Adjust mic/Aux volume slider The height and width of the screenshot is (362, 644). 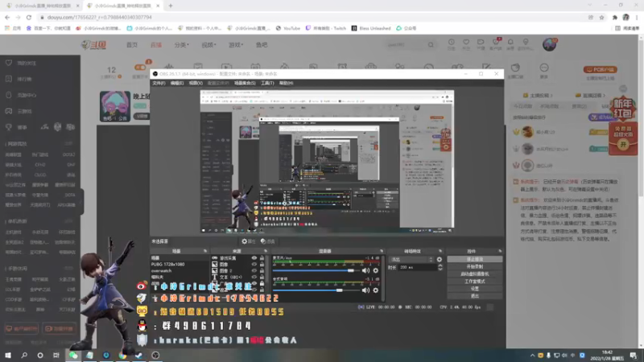(316, 270)
